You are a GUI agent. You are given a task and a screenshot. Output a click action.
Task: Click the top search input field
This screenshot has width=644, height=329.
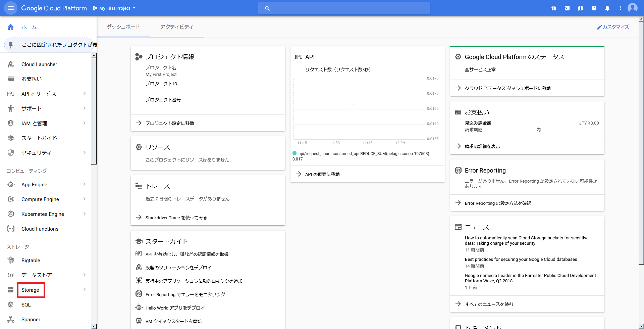coord(344,8)
